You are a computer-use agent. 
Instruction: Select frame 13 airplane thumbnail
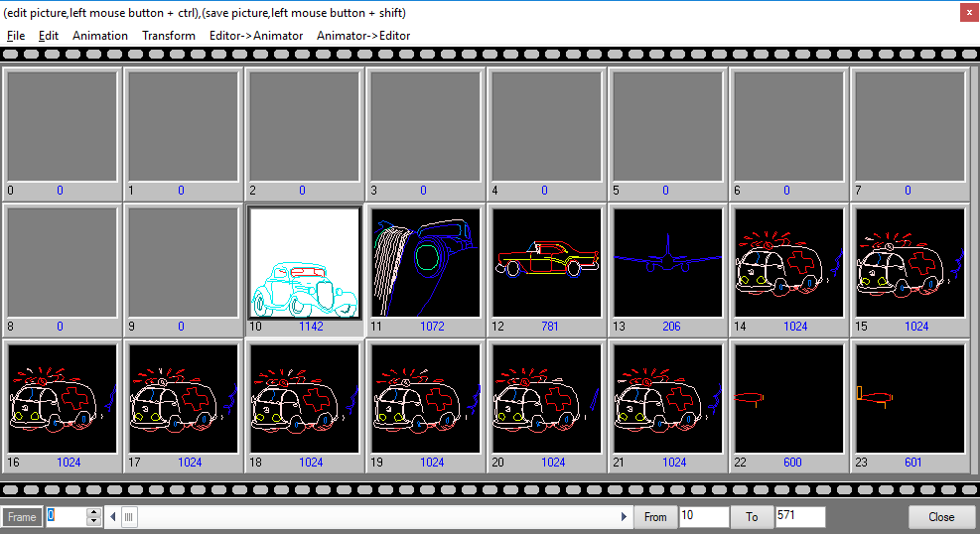pos(667,262)
